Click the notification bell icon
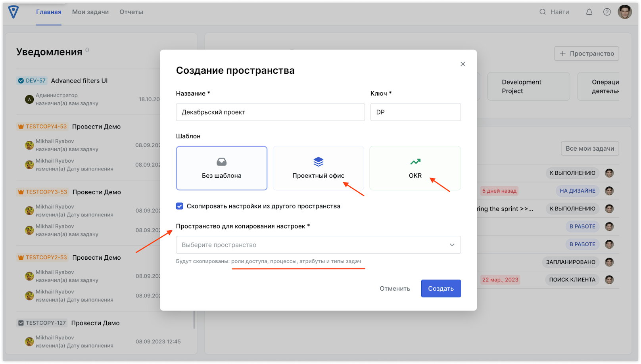The height and width of the screenshot is (364, 641). [x=589, y=11]
